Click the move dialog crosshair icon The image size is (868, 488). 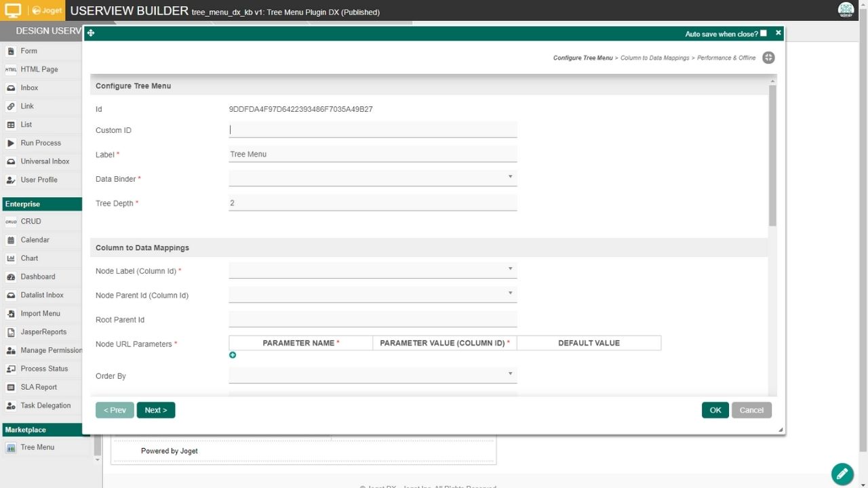click(x=91, y=33)
